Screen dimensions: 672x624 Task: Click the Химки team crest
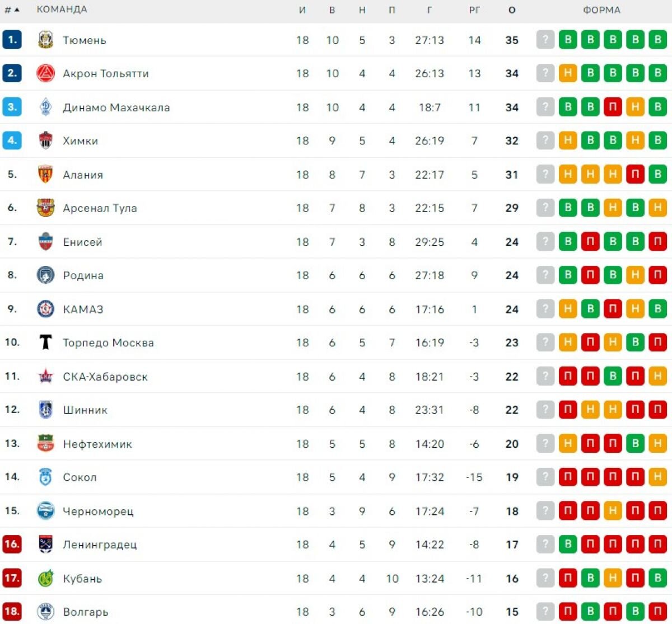click(45, 140)
